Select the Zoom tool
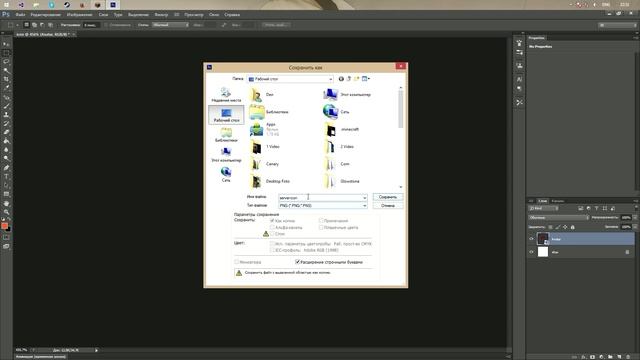Viewport: 640px width, 360px height. click(x=6, y=212)
